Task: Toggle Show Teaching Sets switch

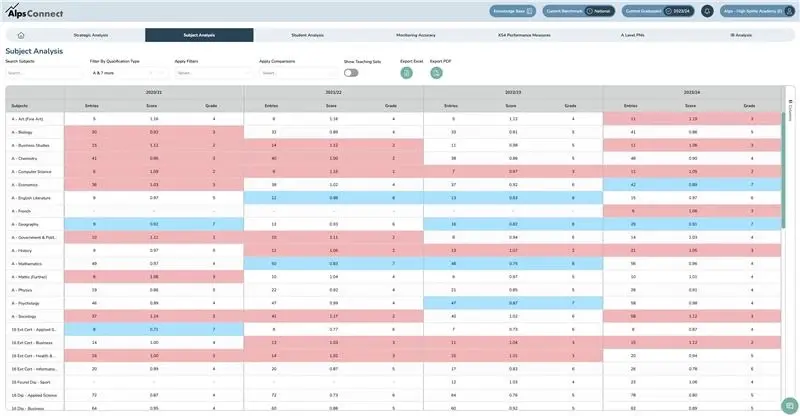Action: (351, 73)
